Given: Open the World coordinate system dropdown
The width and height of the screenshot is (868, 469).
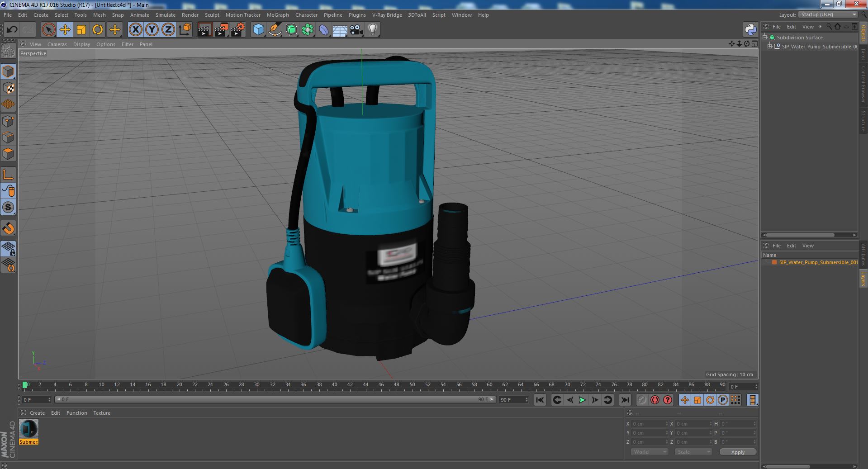Looking at the screenshot, I should click(x=649, y=452).
